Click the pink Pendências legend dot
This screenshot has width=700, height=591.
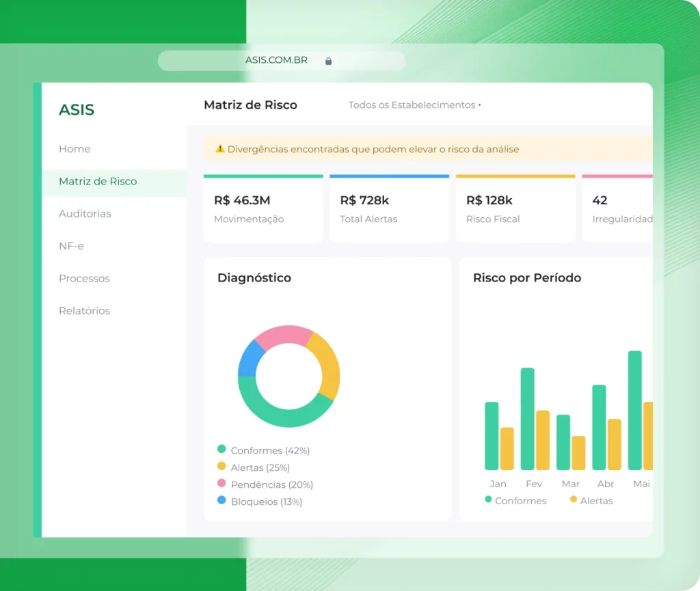point(221,483)
